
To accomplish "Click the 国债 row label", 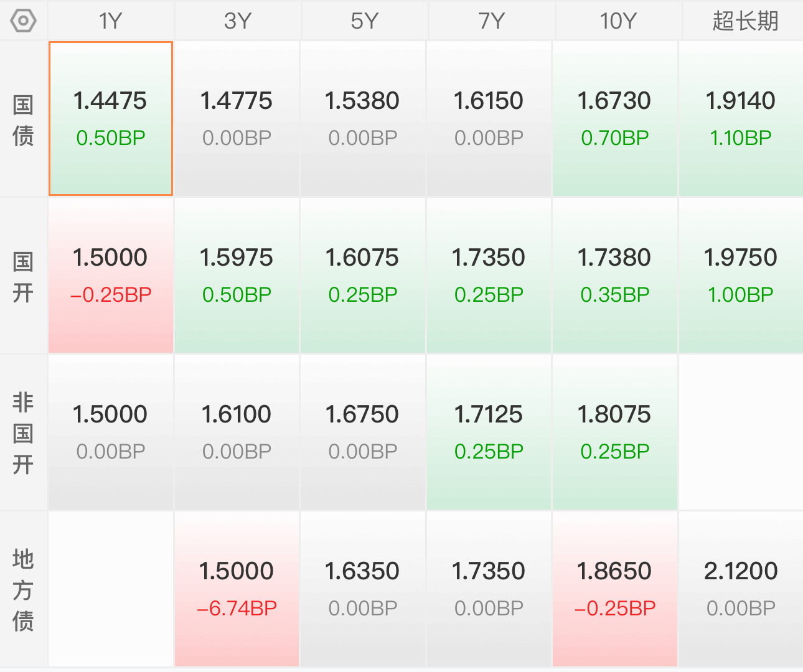I will 24,119.
